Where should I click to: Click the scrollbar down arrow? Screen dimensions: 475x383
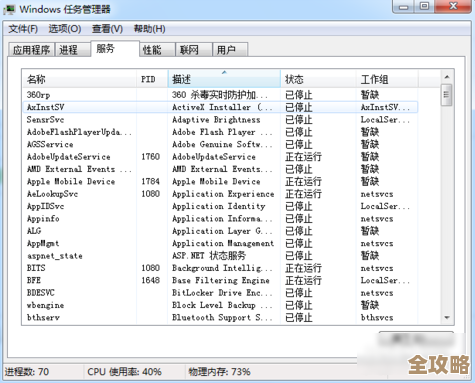pos(447,317)
